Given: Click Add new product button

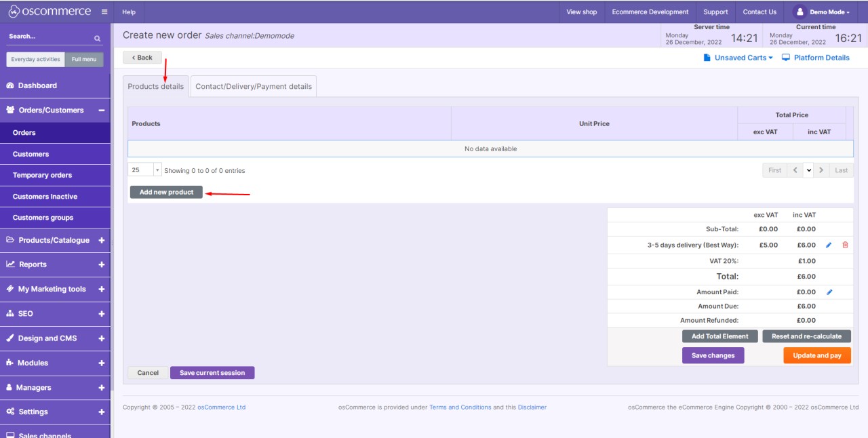Looking at the screenshot, I should coord(166,192).
